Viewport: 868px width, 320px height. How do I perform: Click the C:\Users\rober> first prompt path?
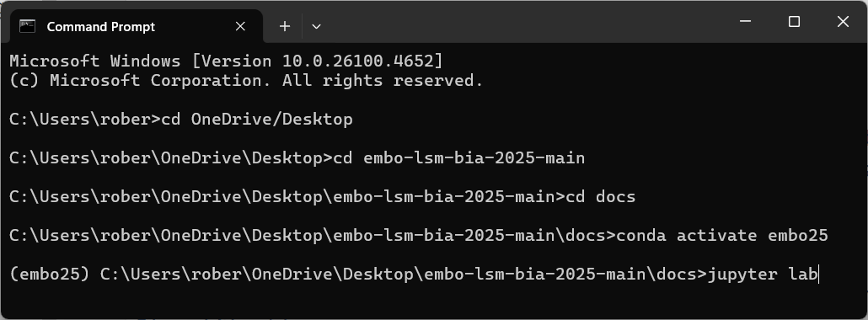85,119
